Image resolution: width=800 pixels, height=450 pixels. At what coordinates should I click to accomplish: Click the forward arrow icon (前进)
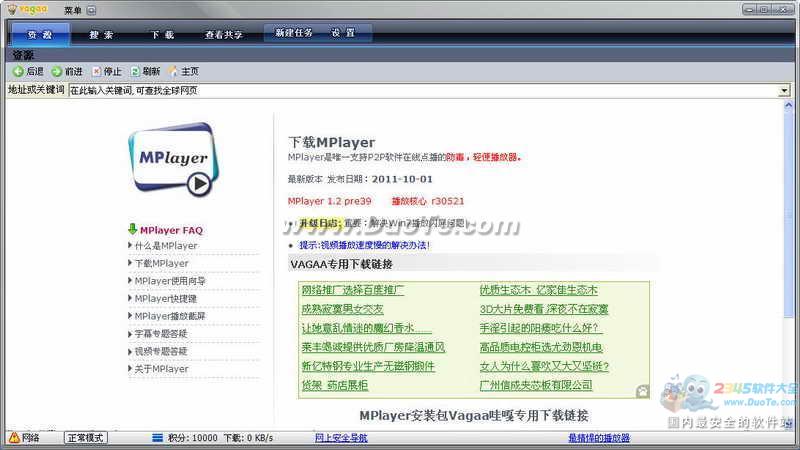[x=57, y=71]
